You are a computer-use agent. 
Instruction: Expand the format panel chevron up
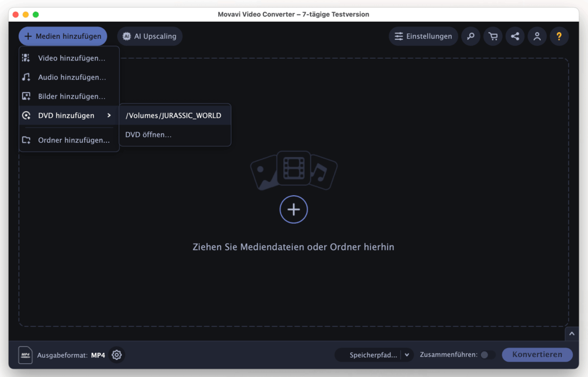click(572, 333)
